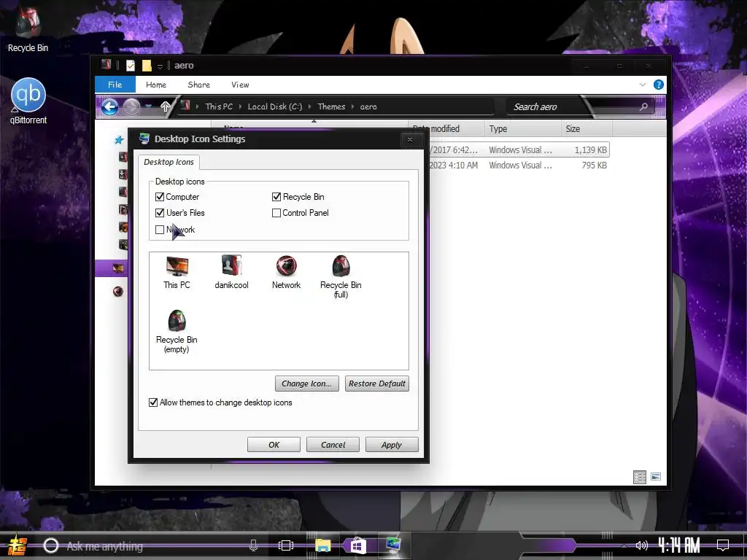Select the Recycle Bin (full) icon
The image size is (747, 560).
tap(341, 276)
